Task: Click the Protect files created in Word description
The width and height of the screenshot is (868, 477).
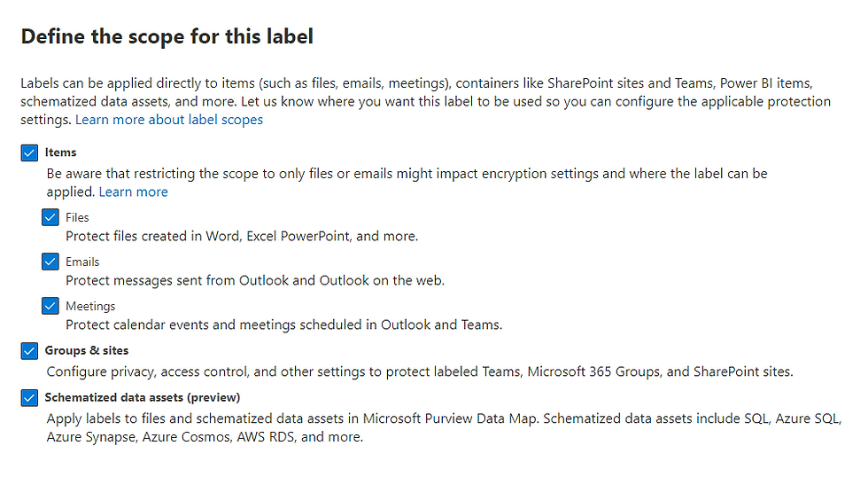Action: tap(242, 236)
